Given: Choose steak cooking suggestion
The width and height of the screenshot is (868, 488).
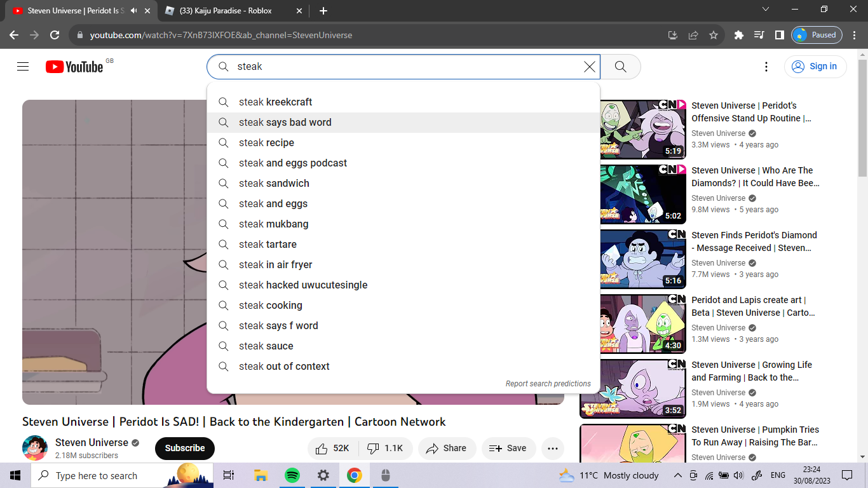Looking at the screenshot, I should [403, 306].
